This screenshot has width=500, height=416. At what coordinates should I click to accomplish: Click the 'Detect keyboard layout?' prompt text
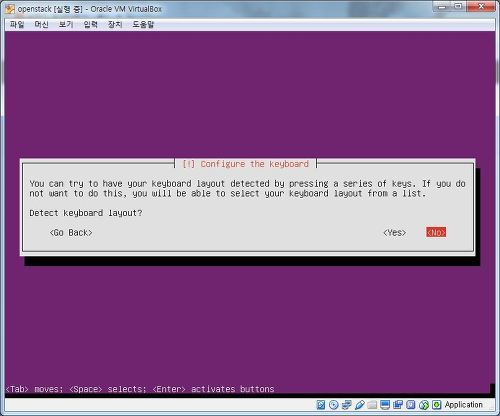(86, 213)
